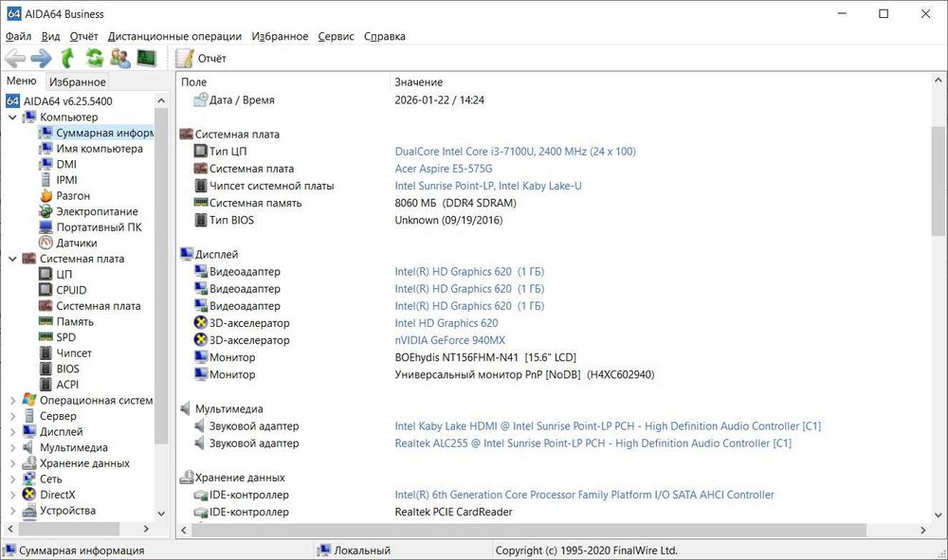Open the Intel HD Graphics 620 3D-accelerator link
Viewport: 948px width, 560px height.
(447, 323)
